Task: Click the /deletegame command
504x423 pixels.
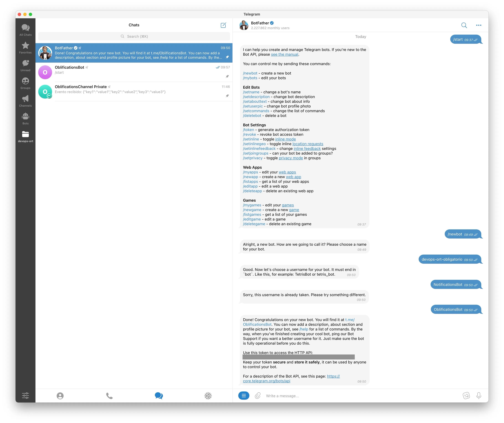Action: click(254, 224)
